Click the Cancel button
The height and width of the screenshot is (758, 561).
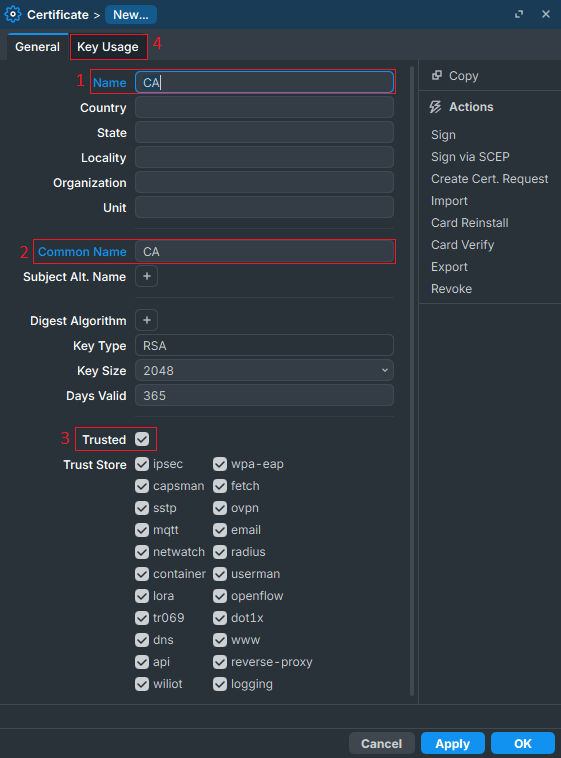[382, 743]
